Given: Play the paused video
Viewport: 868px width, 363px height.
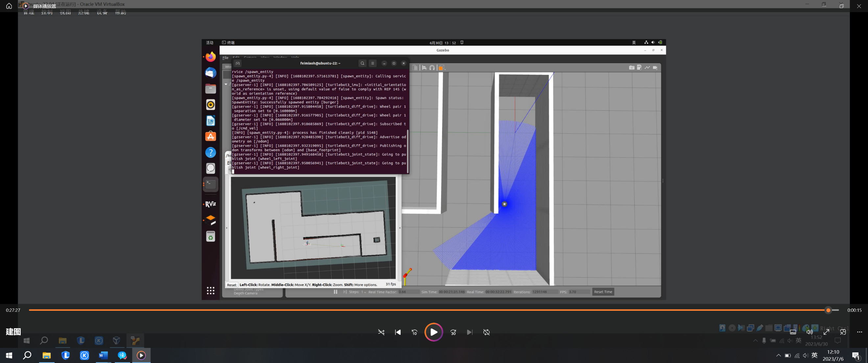Looking at the screenshot, I should [433, 332].
